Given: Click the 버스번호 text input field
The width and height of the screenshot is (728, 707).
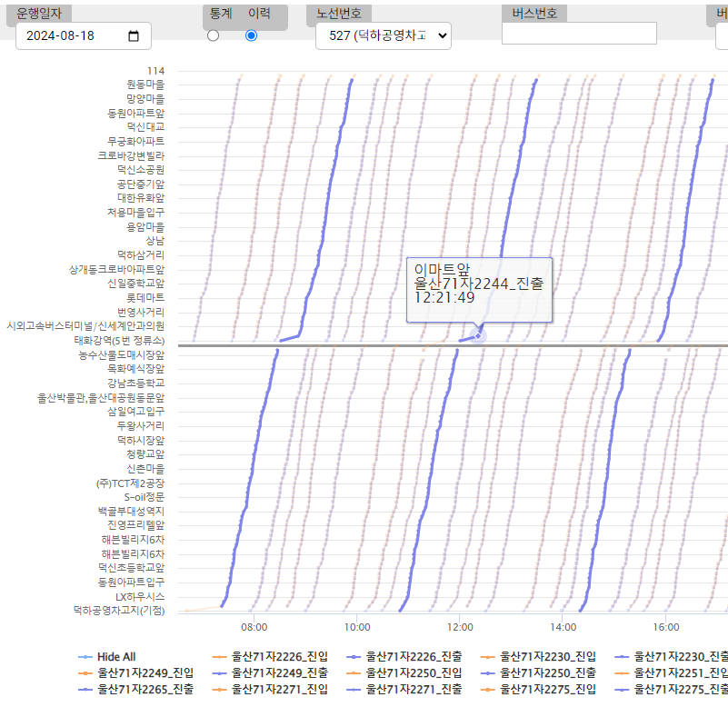Looking at the screenshot, I should click(579, 34).
